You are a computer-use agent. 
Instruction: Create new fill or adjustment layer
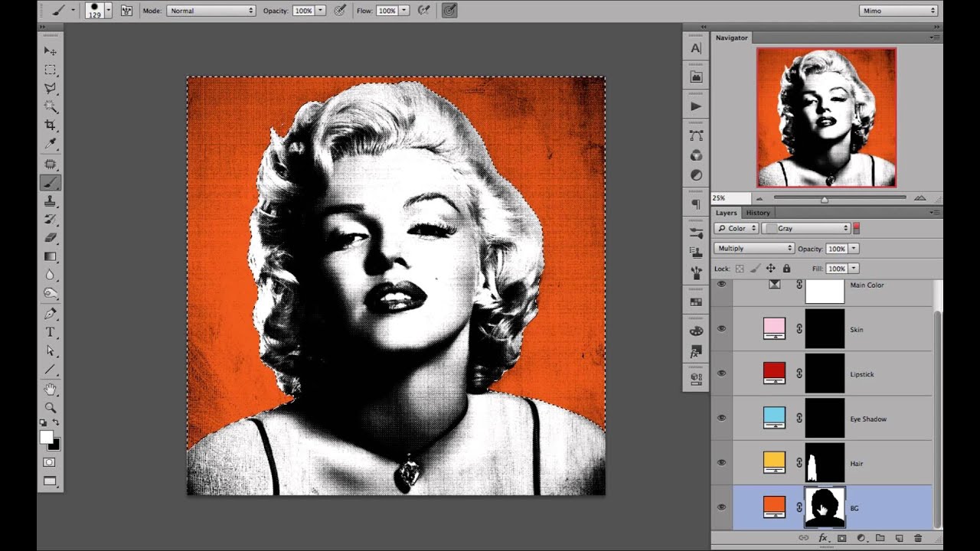861,539
